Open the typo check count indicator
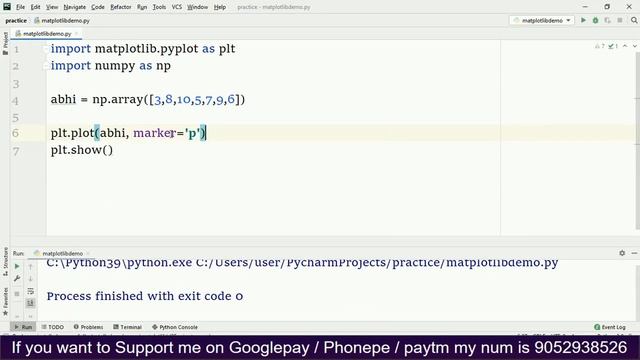Viewport: 640px width, 360px height. [613, 46]
